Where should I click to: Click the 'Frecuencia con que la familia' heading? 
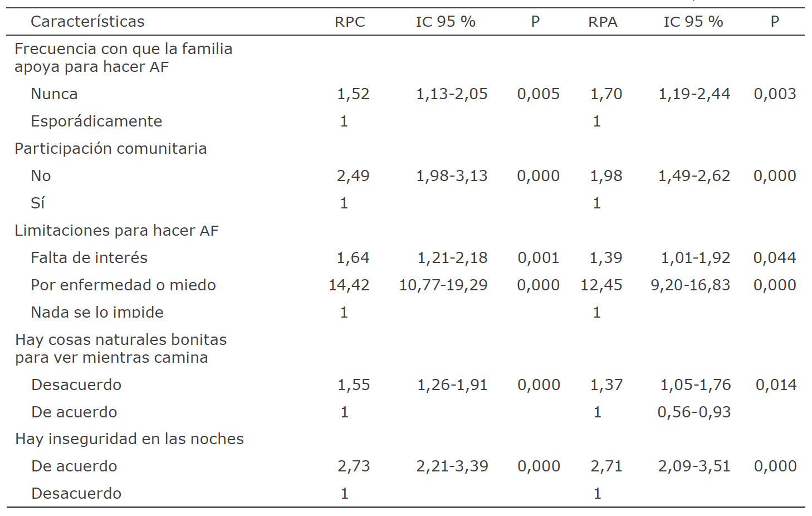pos(123,49)
